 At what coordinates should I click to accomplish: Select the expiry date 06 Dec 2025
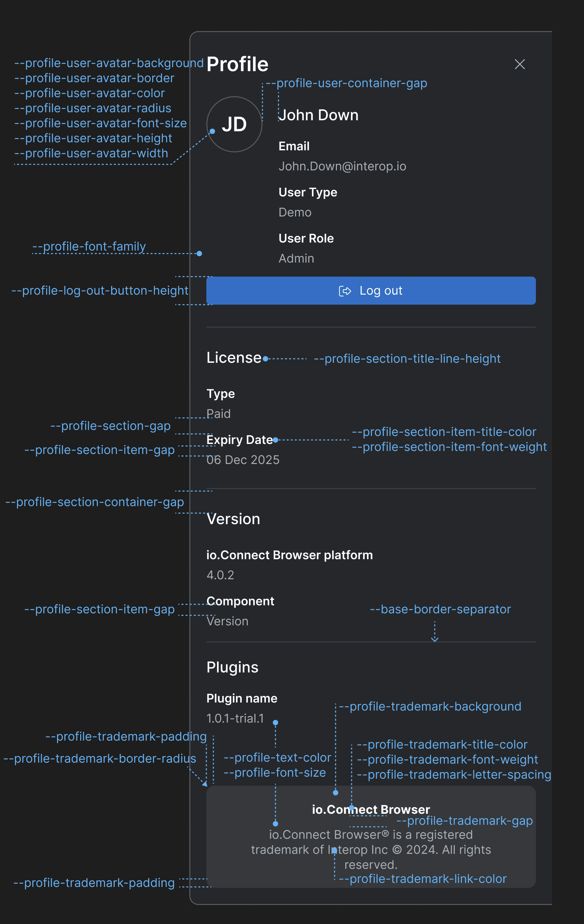243,460
